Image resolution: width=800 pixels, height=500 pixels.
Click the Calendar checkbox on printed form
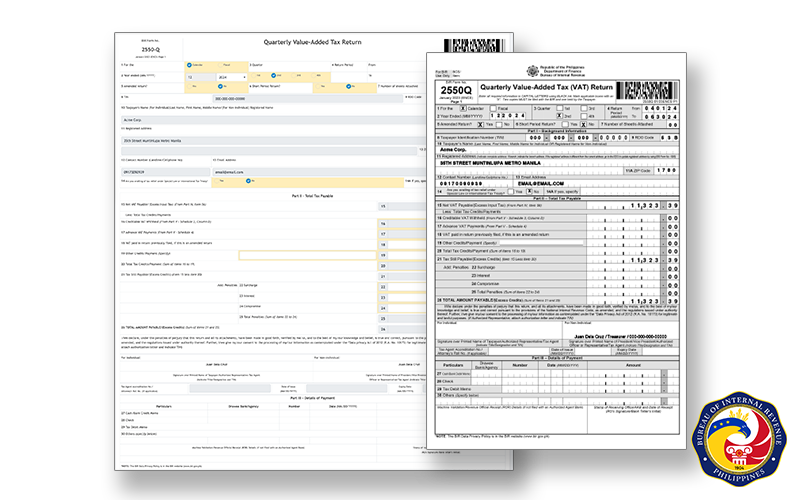click(x=463, y=108)
